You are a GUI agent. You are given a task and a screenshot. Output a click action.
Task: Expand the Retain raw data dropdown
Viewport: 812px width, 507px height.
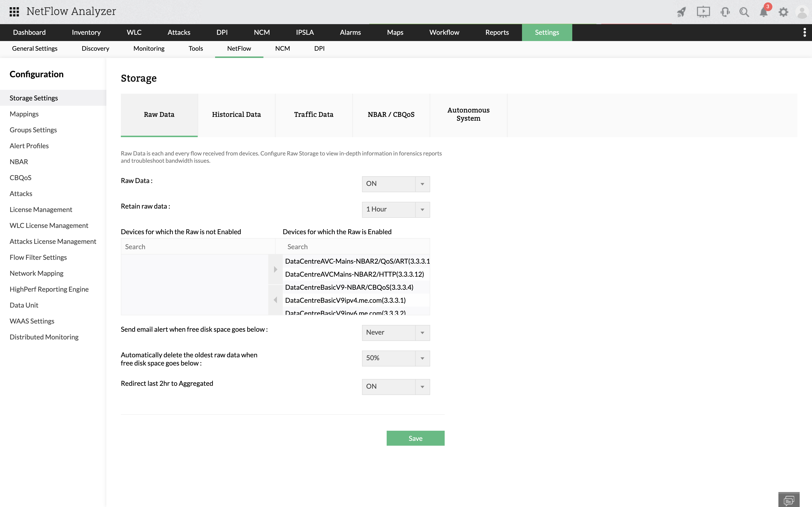click(x=396, y=210)
